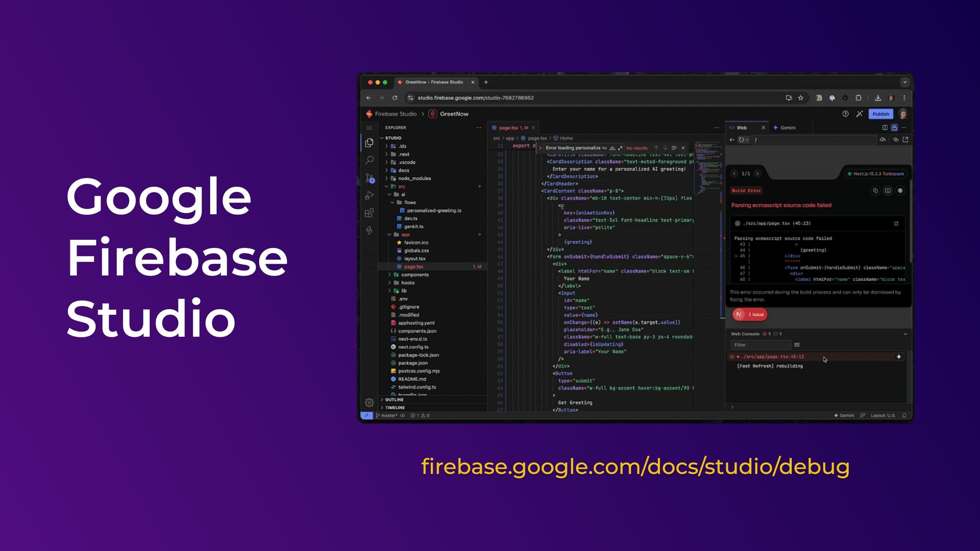Click the master branch in status bar
The height and width of the screenshot is (551, 980).
coord(387,415)
